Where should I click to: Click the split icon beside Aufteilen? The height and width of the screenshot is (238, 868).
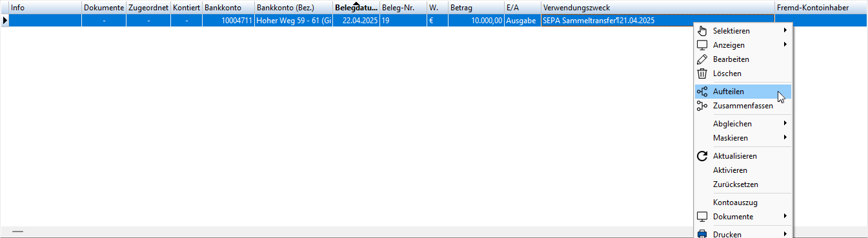703,92
